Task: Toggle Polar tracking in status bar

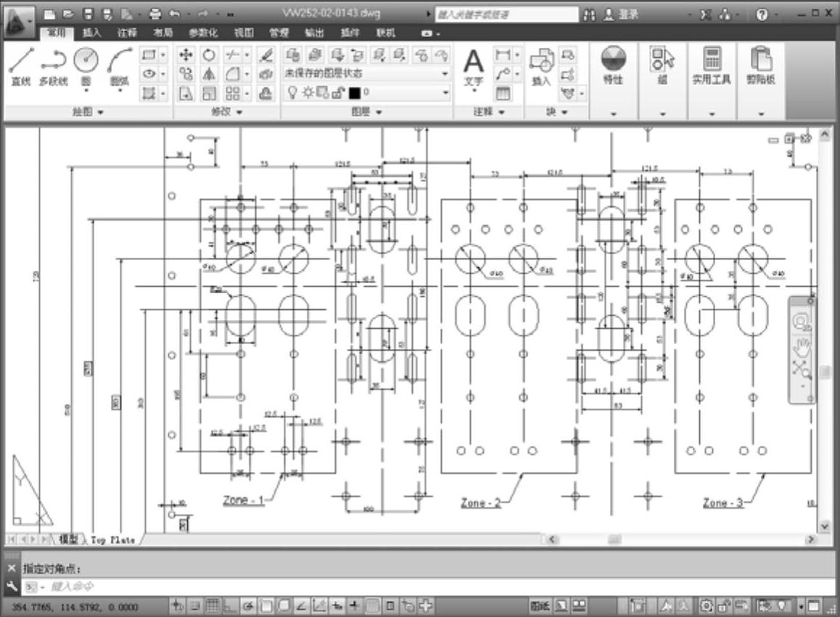Action: click(x=248, y=606)
